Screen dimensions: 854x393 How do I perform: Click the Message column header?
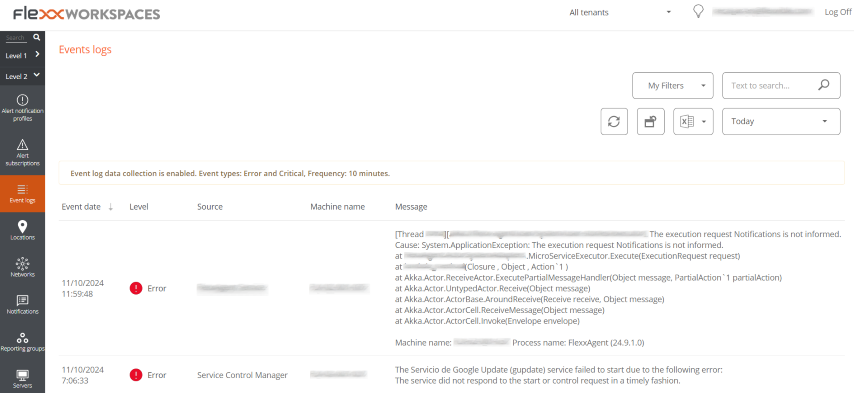pyautogui.click(x=411, y=207)
